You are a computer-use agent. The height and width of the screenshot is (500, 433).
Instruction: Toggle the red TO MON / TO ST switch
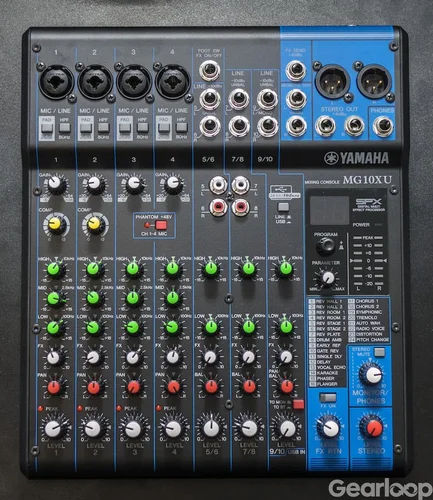click(x=298, y=404)
